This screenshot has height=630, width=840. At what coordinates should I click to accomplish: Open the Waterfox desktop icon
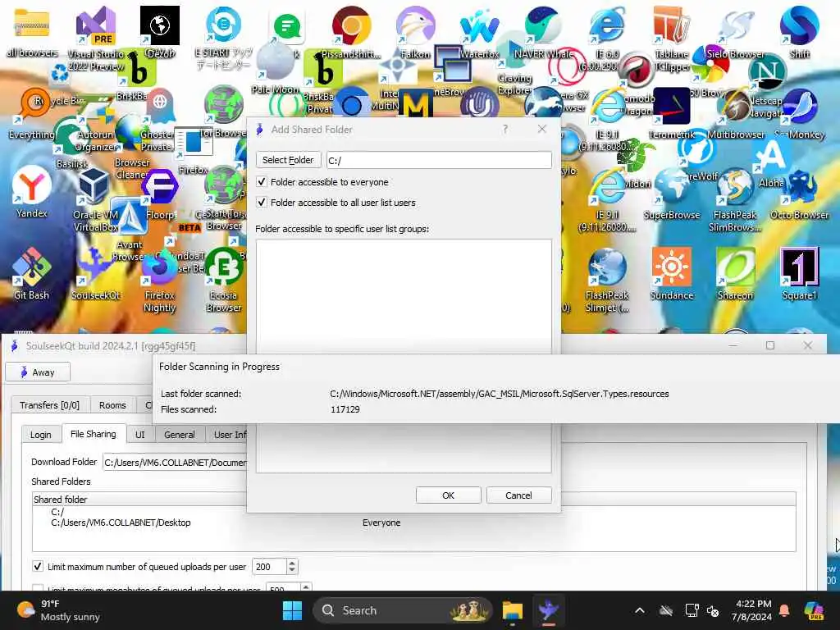pyautogui.click(x=479, y=31)
